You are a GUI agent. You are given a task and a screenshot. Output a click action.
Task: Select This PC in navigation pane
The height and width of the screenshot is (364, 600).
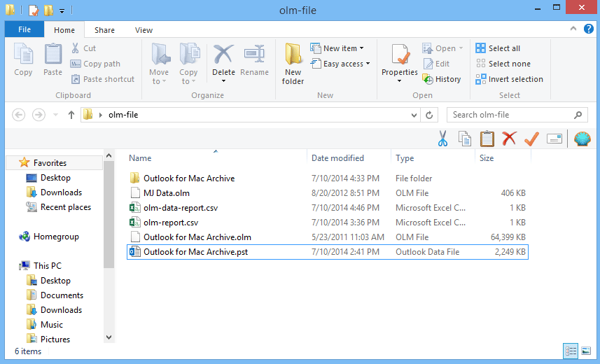[x=47, y=265]
